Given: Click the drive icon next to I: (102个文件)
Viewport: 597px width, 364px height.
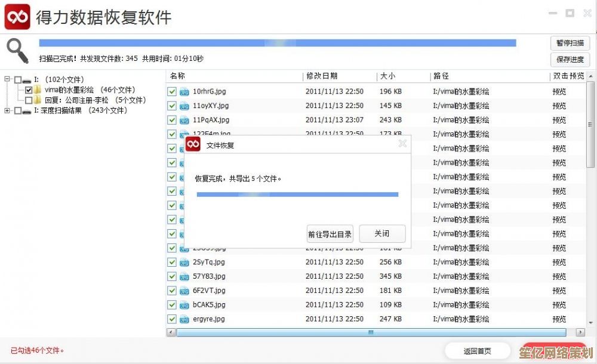Looking at the screenshot, I should coord(27,79).
